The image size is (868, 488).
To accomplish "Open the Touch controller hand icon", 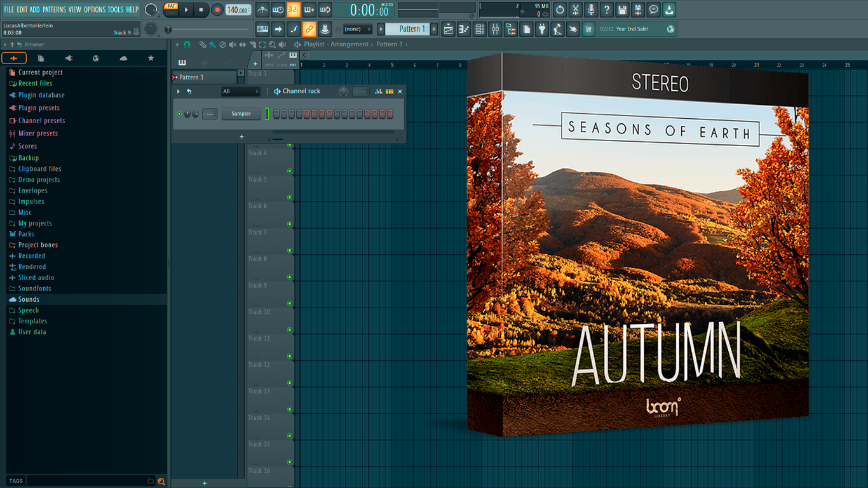I will click(x=573, y=29).
